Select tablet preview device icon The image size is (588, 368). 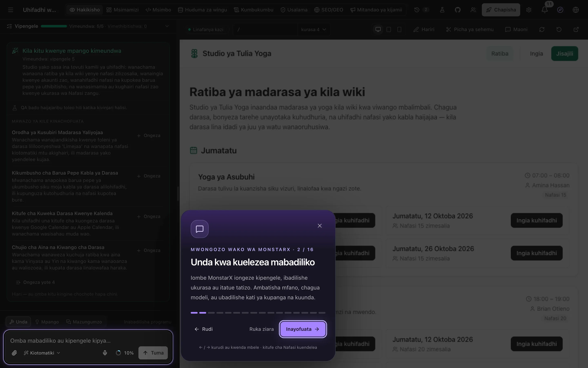coord(389,29)
